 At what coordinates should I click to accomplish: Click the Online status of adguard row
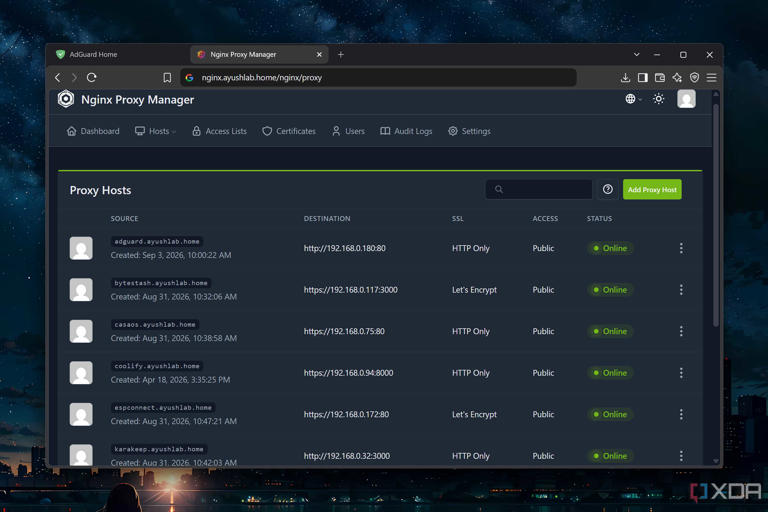(610, 248)
